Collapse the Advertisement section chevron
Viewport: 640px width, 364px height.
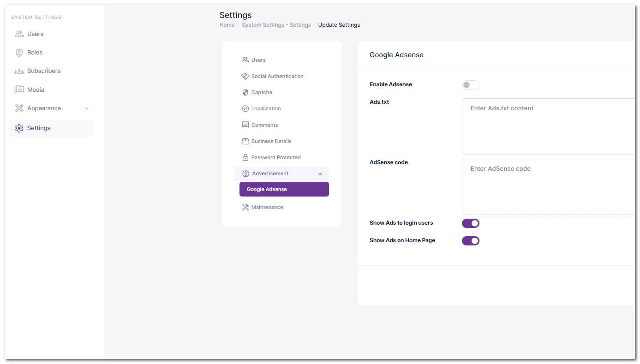click(x=320, y=174)
